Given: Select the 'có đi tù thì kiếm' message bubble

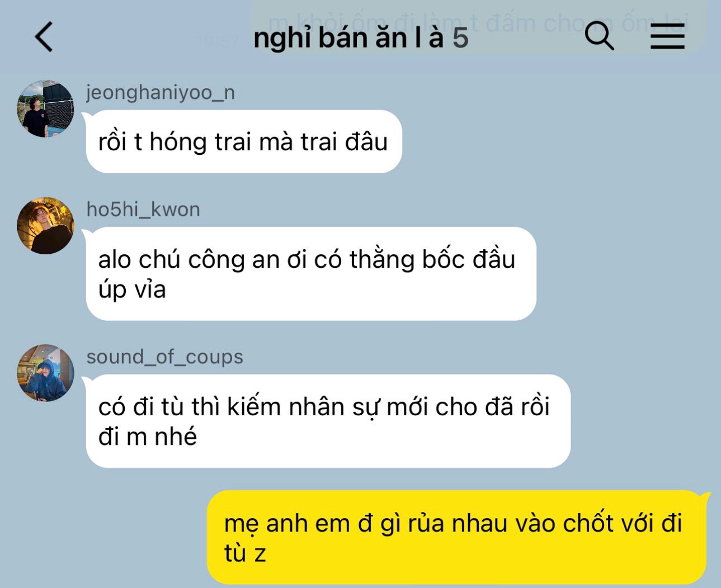Looking at the screenshot, I should pos(328,421).
